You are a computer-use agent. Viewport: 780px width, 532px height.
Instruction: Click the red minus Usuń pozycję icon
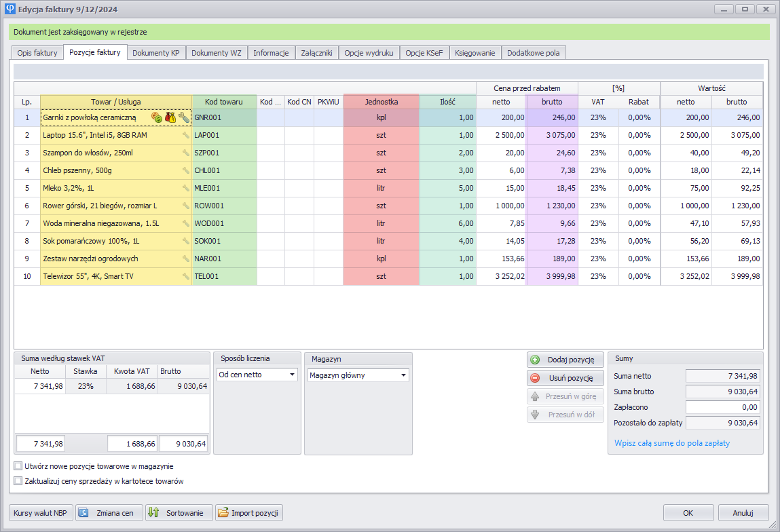(535, 379)
